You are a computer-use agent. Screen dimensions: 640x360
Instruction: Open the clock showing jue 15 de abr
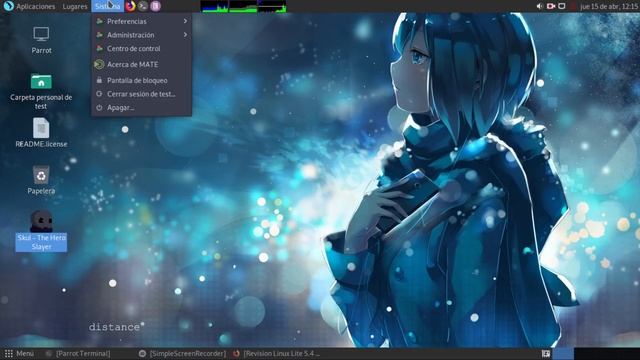[609, 6]
